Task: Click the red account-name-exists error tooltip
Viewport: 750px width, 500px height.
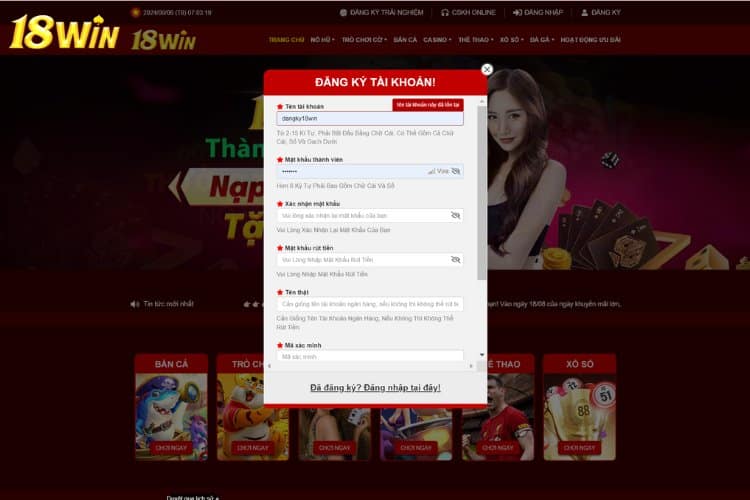Action: [x=428, y=105]
